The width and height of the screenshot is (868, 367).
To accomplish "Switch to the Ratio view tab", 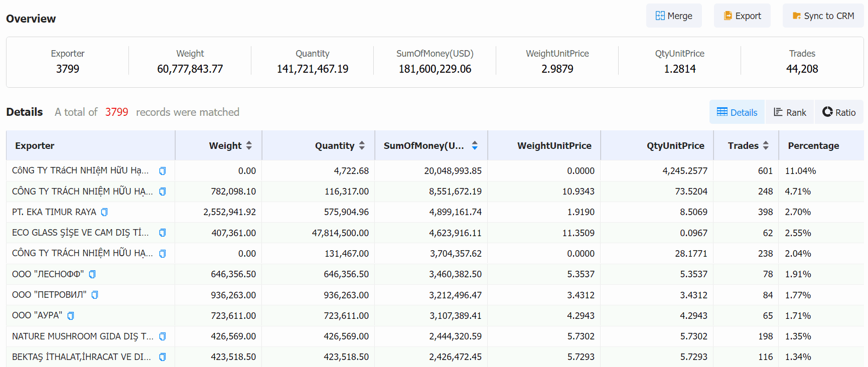I will (839, 112).
